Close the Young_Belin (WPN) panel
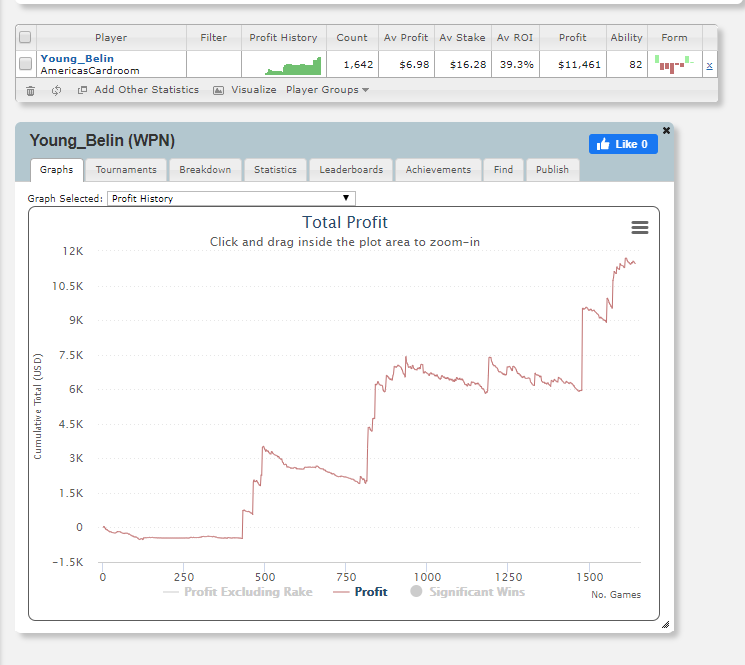This screenshot has height=665, width=745. (x=666, y=130)
